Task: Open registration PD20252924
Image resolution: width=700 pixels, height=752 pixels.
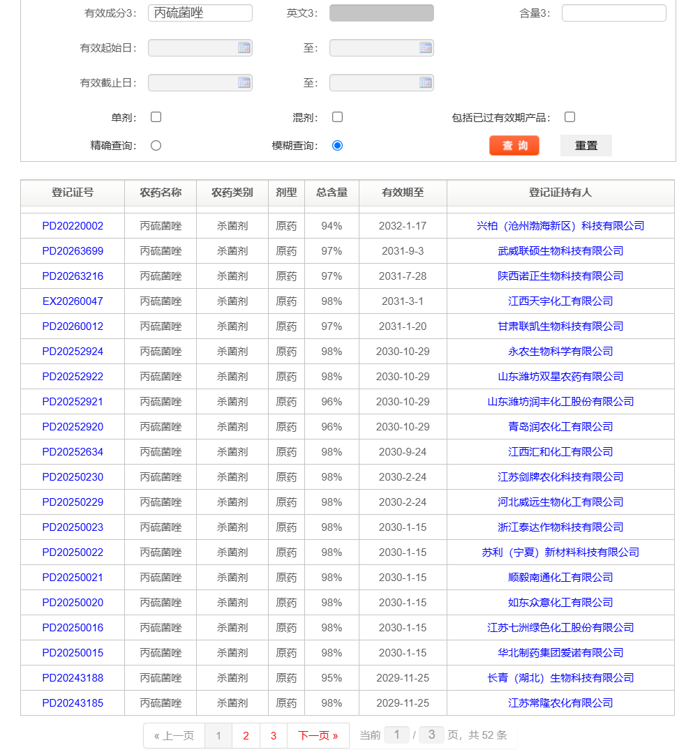Action: [73, 352]
